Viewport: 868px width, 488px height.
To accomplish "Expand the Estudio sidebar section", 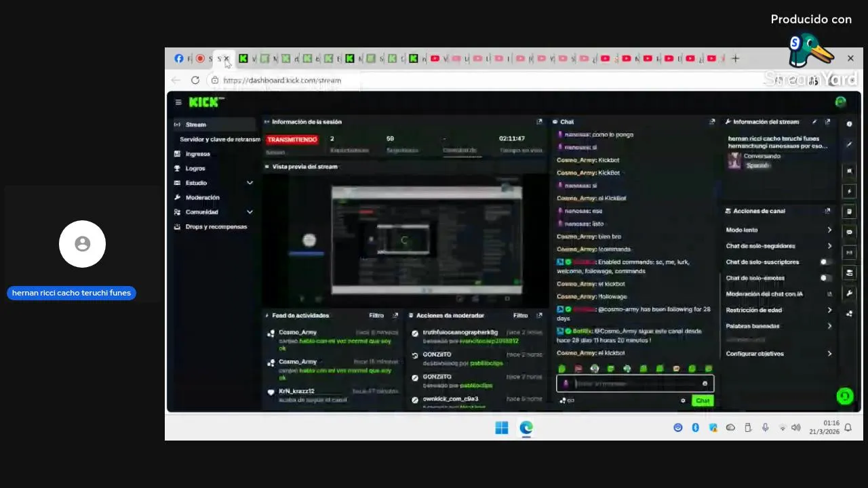I will [250, 183].
